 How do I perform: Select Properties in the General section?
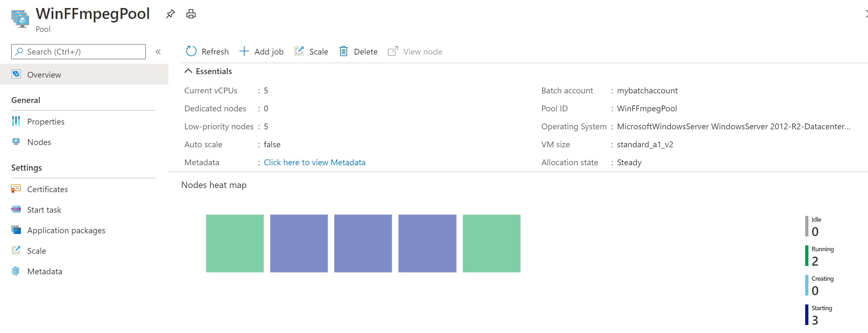(x=46, y=121)
